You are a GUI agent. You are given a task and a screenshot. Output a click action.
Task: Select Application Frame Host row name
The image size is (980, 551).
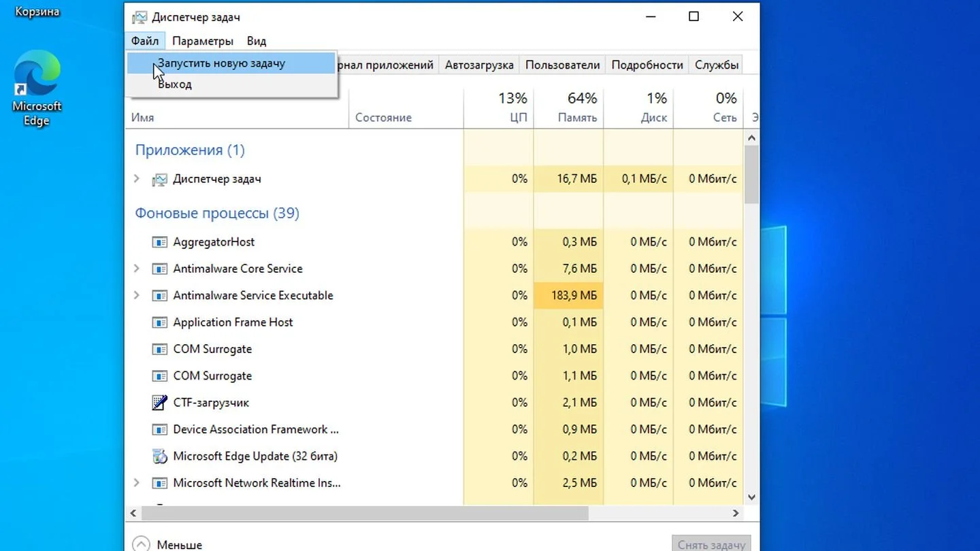tap(233, 322)
